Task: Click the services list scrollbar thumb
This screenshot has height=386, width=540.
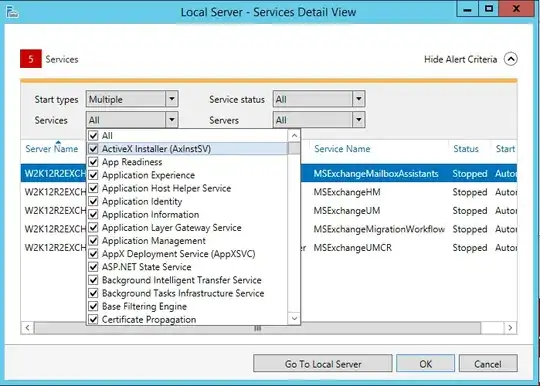Action: coord(294,148)
